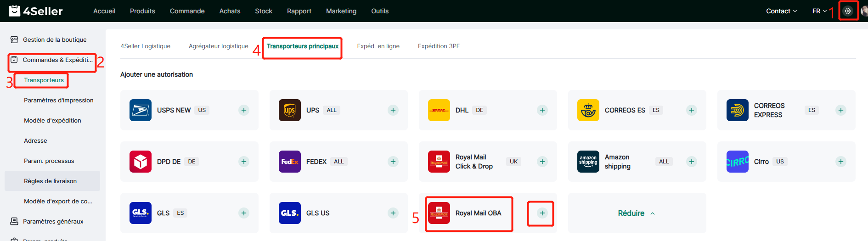
Task: Click the 4Seller home logo
Action: coord(36,11)
